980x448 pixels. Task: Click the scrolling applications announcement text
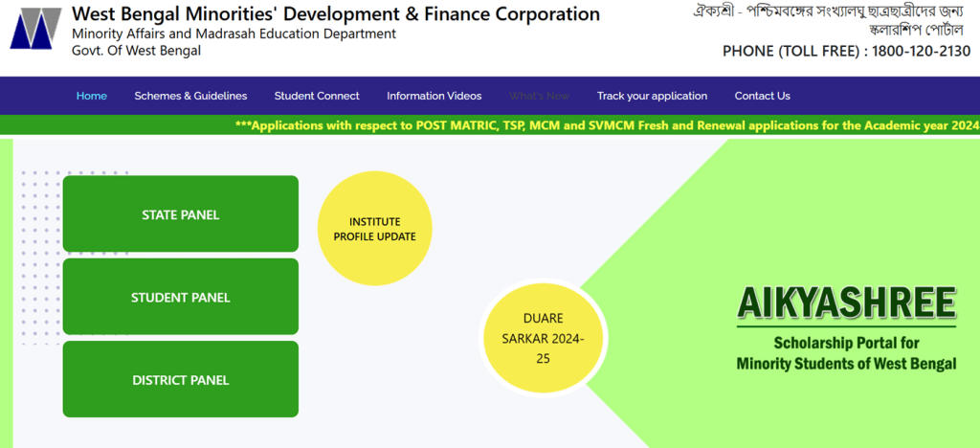(608, 125)
